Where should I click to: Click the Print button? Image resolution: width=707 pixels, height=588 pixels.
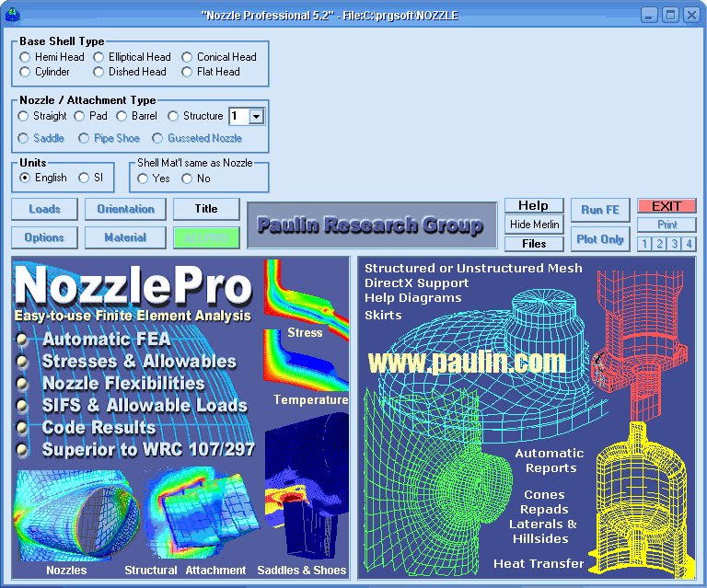point(666,225)
